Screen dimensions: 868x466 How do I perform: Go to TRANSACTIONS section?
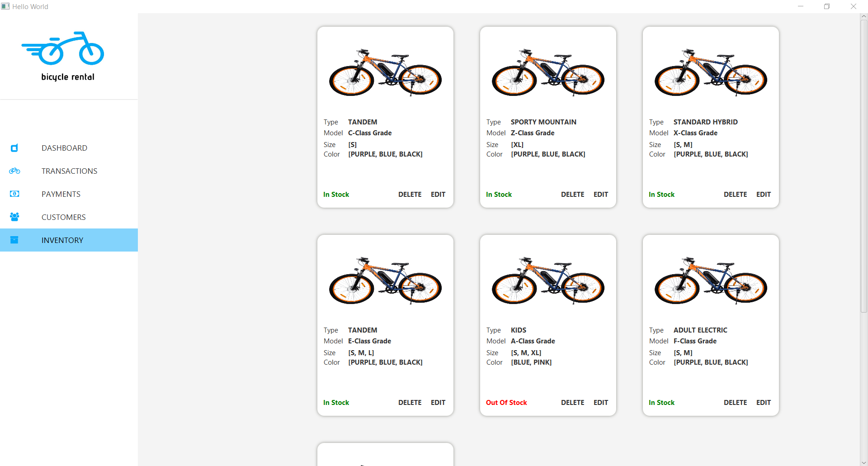pos(69,171)
